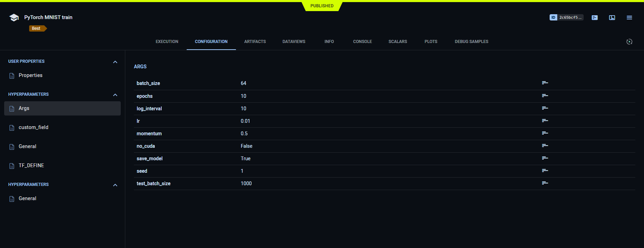Switch to the Scalars tab

(398, 42)
